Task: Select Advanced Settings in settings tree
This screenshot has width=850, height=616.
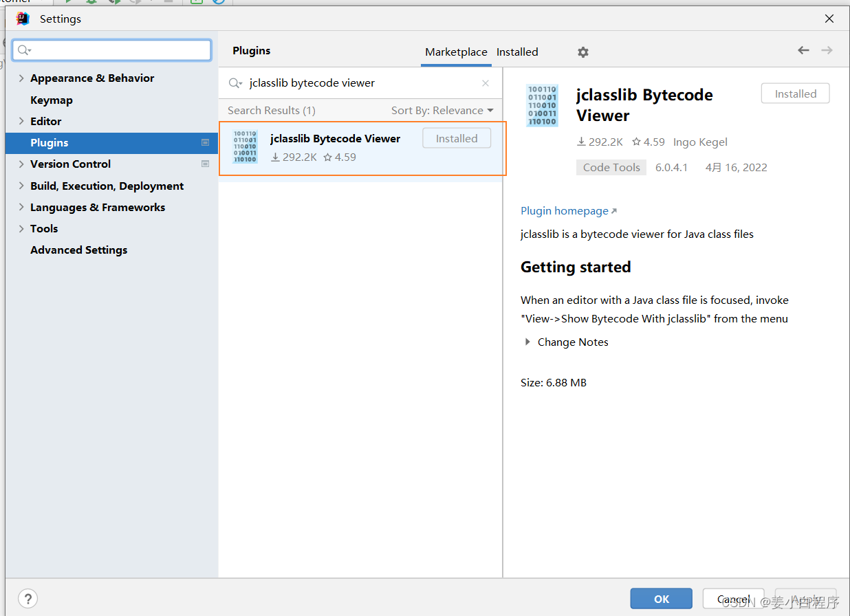Action: pyautogui.click(x=79, y=250)
